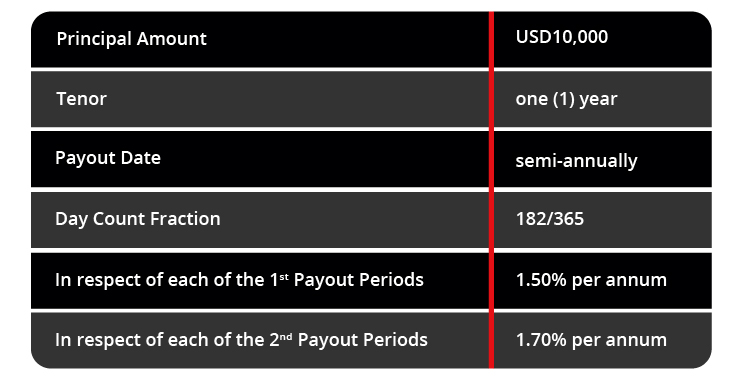Select the USD10,000 value
Viewport: 742px width, 381px height.
[562, 37]
